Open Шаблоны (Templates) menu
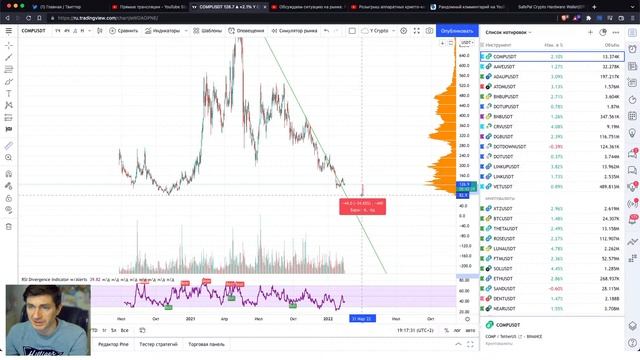This screenshot has height=360, width=640. [x=207, y=31]
